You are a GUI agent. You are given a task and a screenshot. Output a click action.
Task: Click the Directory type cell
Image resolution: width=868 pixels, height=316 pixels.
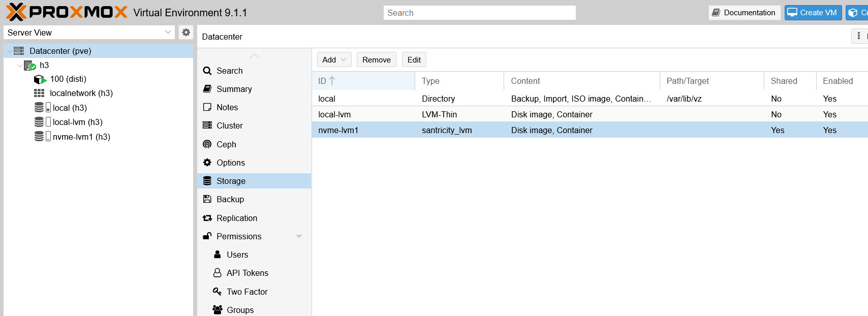[x=438, y=99]
